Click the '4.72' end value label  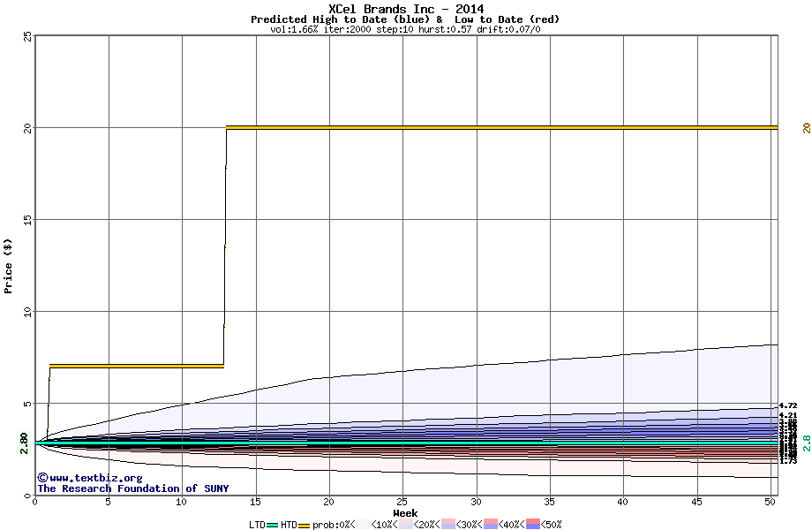[788, 405]
